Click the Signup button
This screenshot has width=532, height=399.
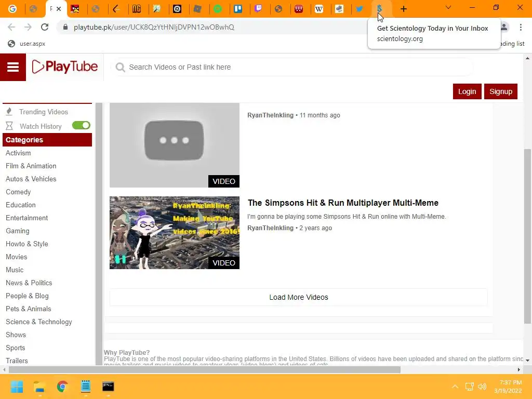click(x=500, y=91)
